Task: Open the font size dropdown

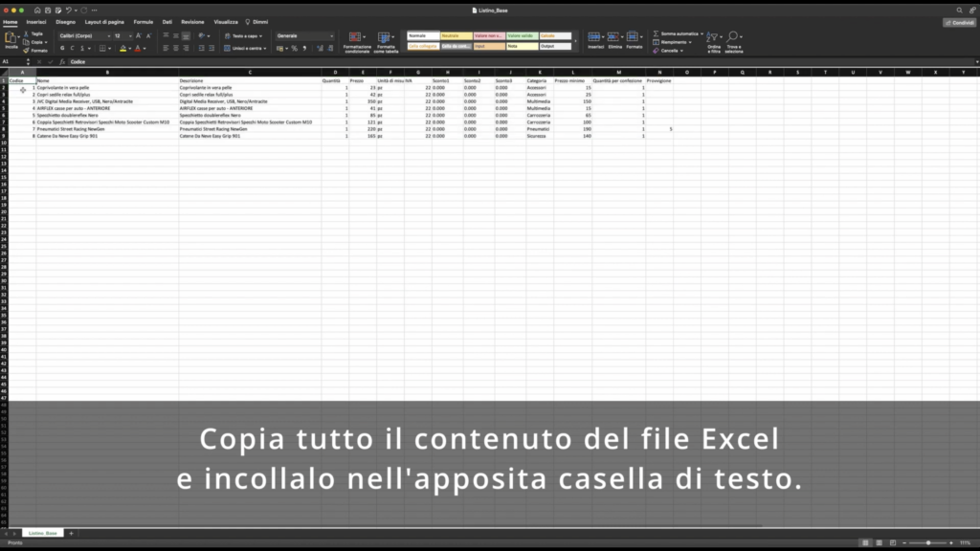Action: 129,35
